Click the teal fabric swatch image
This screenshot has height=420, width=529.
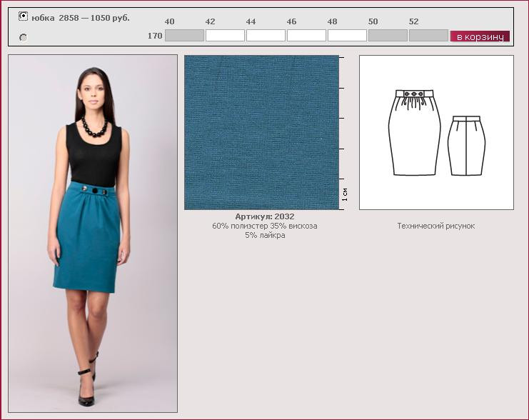pyautogui.click(x=261, y=132)
